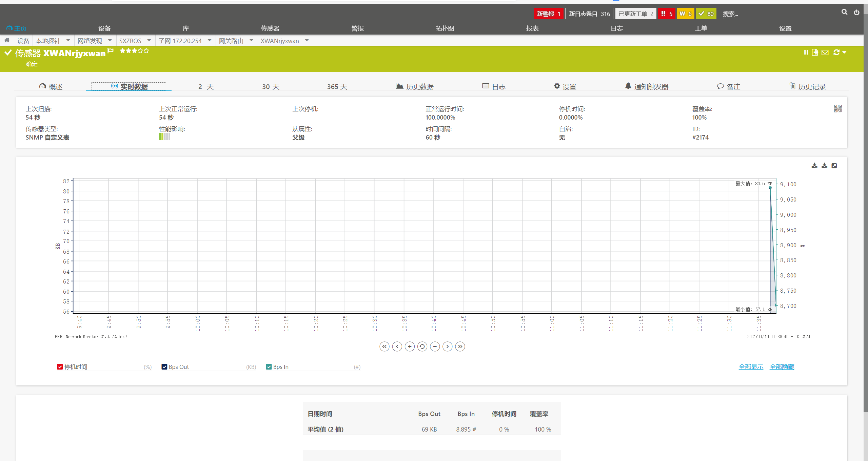Viewport: 868px width, 461px height.
Task: Click the second graph download icon
Action: [x=824, y=165]
